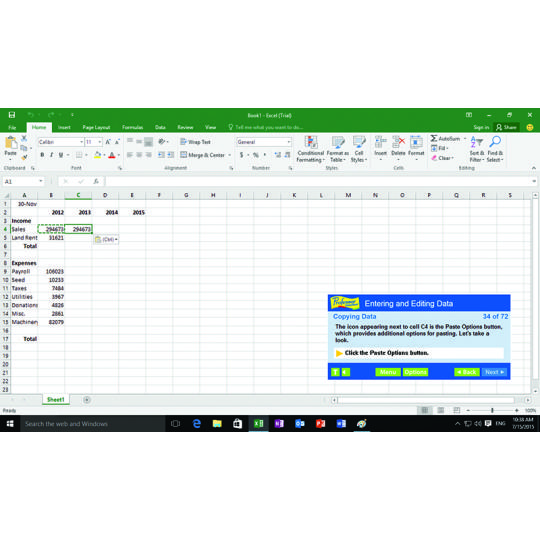The image size is (540, 540).
Task: Click Next in the tutorial panel
Action: pyautogui.click(x=495, y=372)
